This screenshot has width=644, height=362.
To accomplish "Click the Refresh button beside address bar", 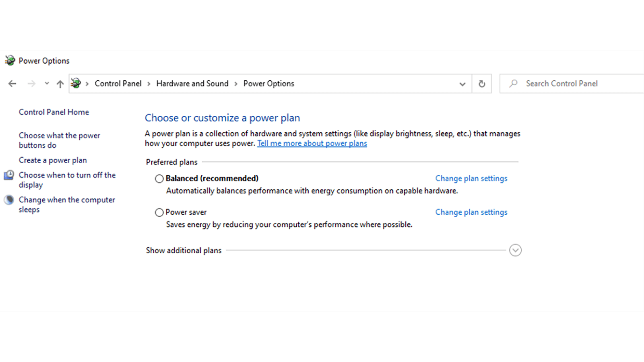I will (482, 84).
